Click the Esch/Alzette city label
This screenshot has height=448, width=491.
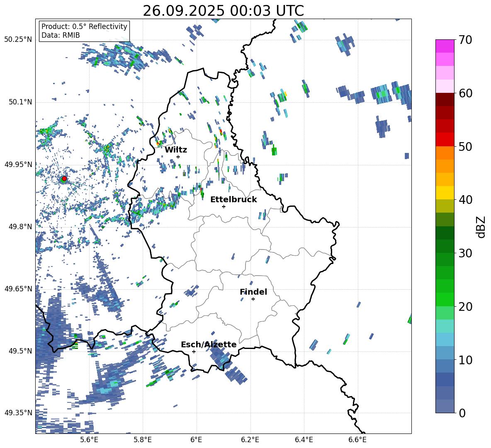click(x=209, y=344)
